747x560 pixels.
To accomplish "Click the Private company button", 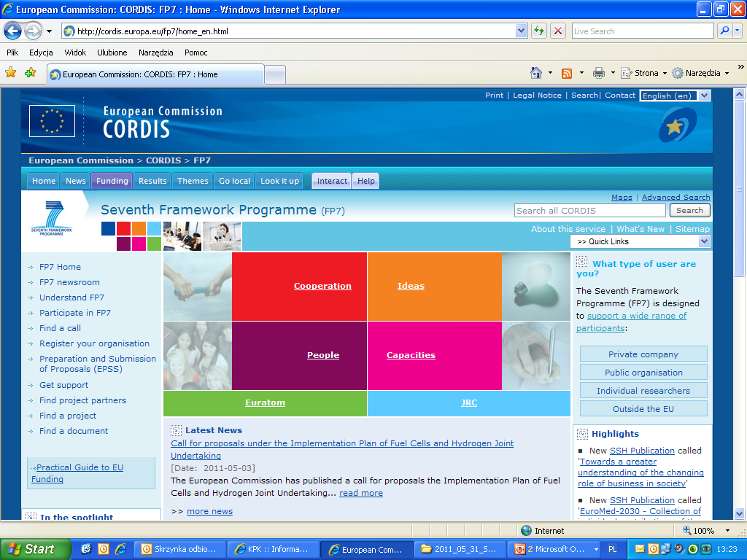I will (x=643, y=354).
